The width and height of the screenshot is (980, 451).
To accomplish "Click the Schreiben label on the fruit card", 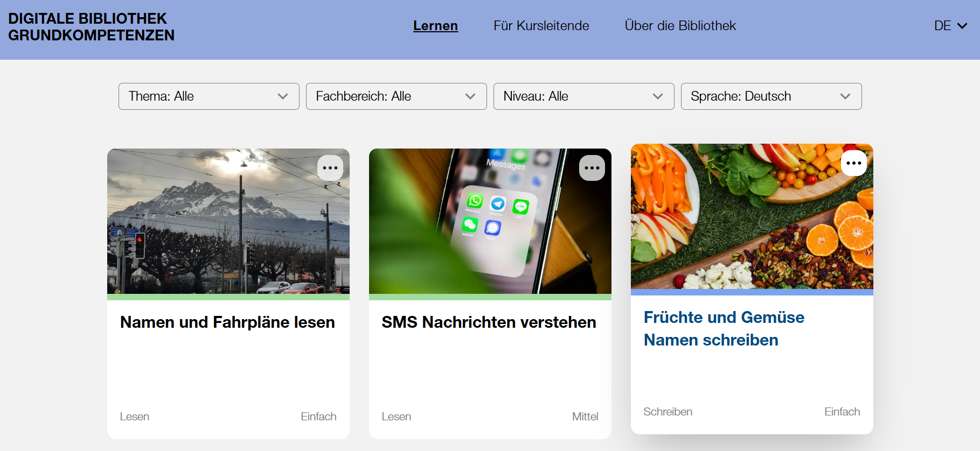I will click(x=668, y=412).
